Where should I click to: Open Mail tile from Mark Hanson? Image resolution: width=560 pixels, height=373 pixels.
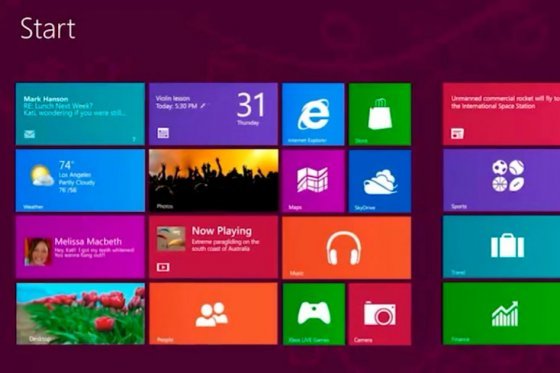pos(80,114)
